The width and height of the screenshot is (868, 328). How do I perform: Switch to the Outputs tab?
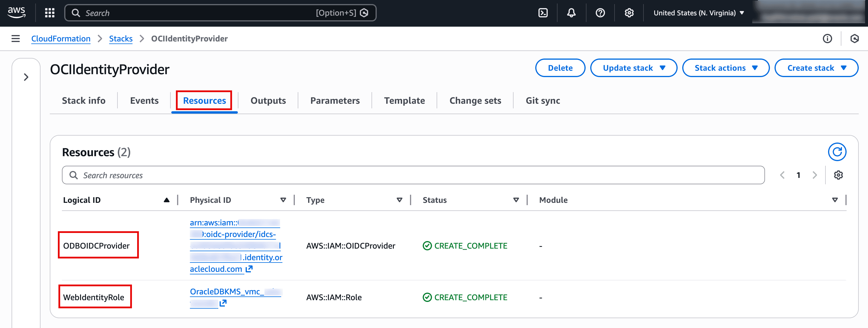(x=268, y=101)
